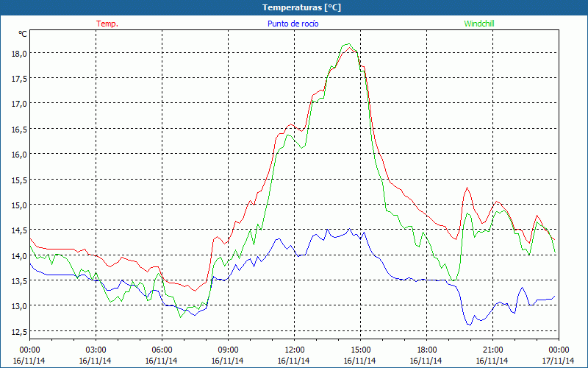Click the 16/11/14 date under 12:00
The height and width of the screenshot is (368, 588).
(293, 361)
